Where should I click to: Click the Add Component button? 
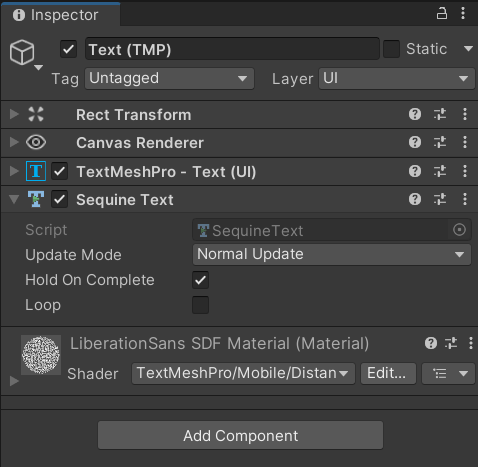click(x=240, y=435)
